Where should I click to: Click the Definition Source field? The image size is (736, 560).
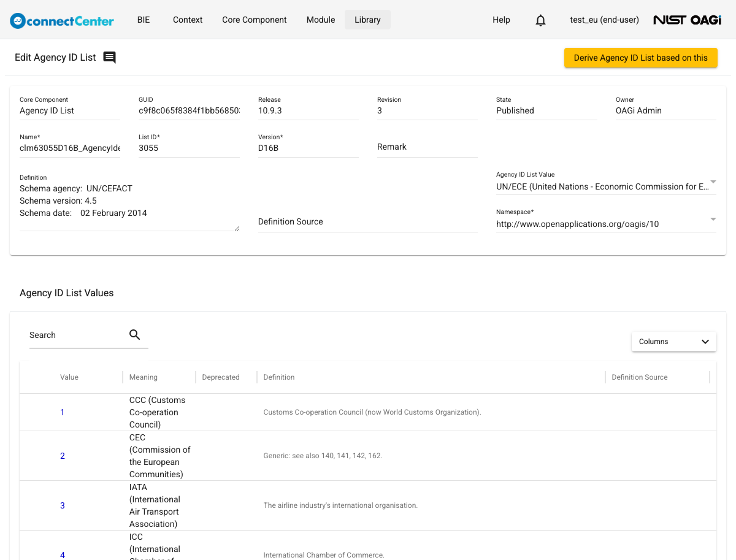(x=367, y=222)
